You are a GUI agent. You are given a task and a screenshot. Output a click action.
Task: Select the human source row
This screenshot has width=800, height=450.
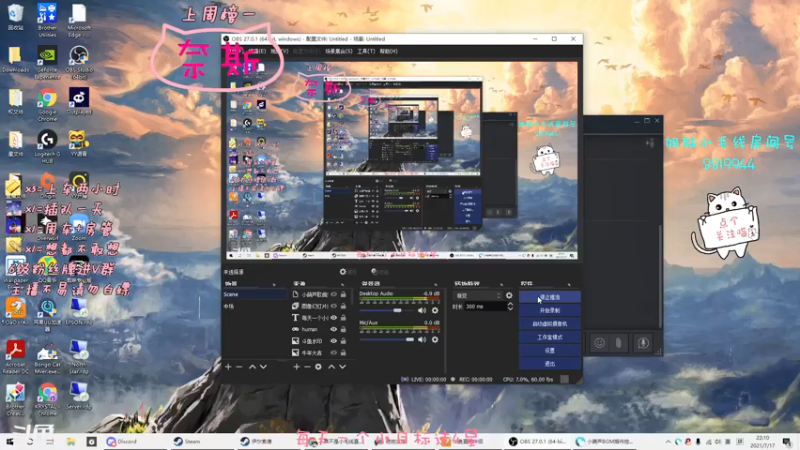pos(319,330)
